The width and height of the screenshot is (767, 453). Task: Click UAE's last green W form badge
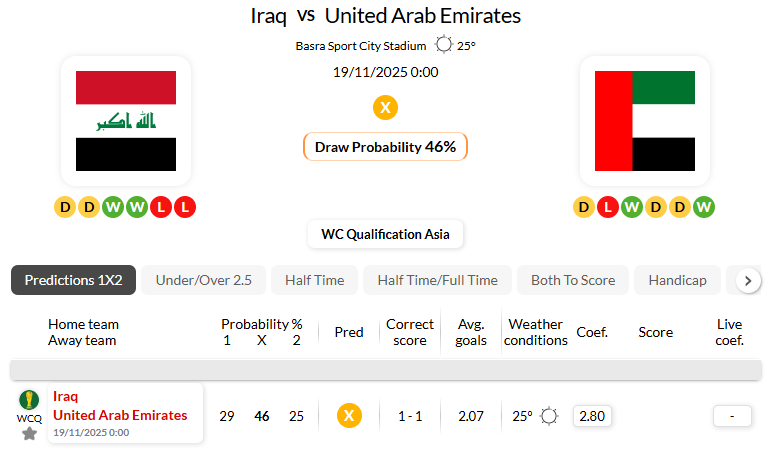point(704,207)
